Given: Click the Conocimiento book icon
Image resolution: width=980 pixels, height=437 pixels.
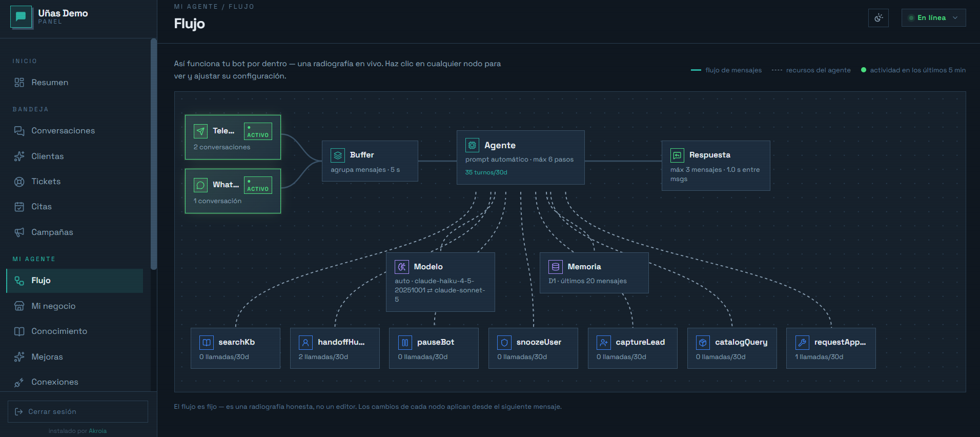Looking at the screenshot, I should click(19, 331).
